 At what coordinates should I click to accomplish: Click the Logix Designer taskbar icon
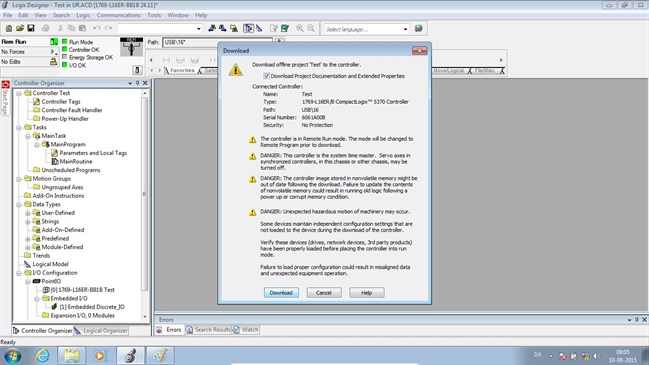pos(130,355)
